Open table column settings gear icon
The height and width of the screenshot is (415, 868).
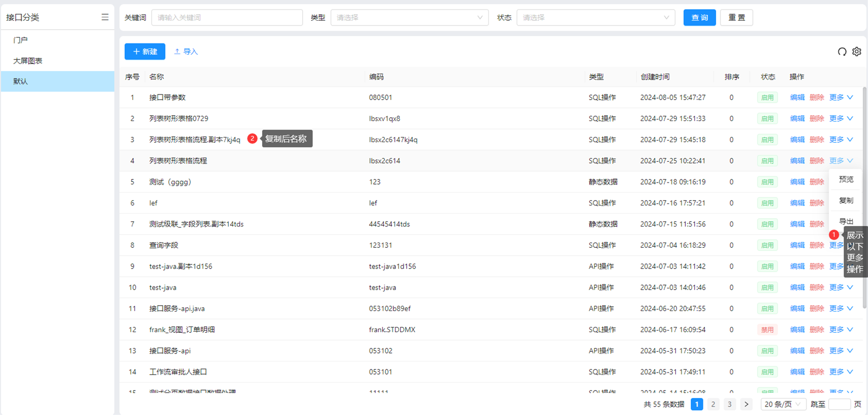[856, 51]
